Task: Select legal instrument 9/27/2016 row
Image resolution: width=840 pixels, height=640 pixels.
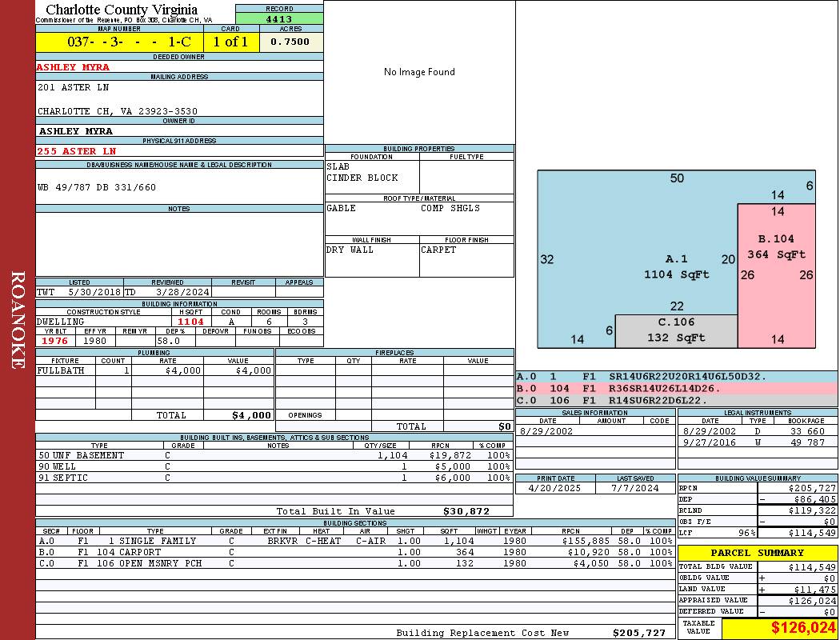Action: 757,443
